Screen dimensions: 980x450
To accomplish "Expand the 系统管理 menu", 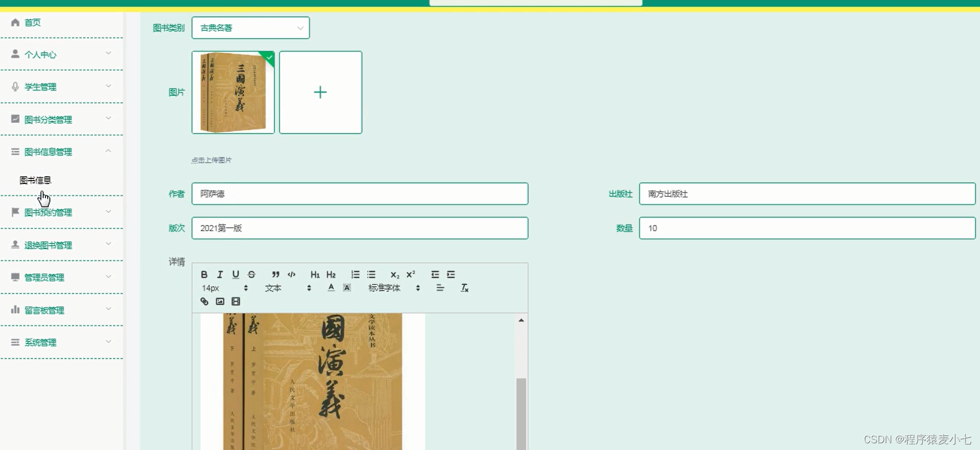I will 62,342.
